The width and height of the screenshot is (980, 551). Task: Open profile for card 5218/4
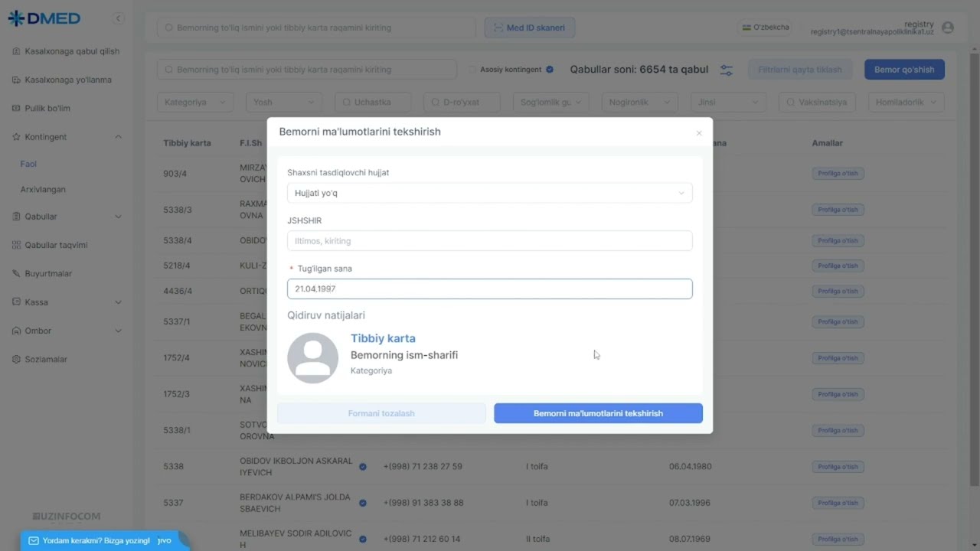pyautogui.click(x=838, y=266)
